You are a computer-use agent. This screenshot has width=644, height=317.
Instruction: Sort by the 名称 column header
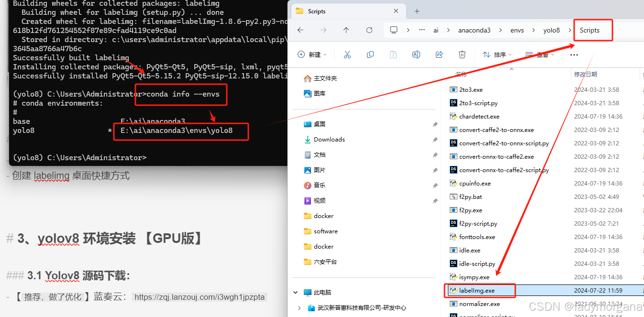(x=461, y=74)
